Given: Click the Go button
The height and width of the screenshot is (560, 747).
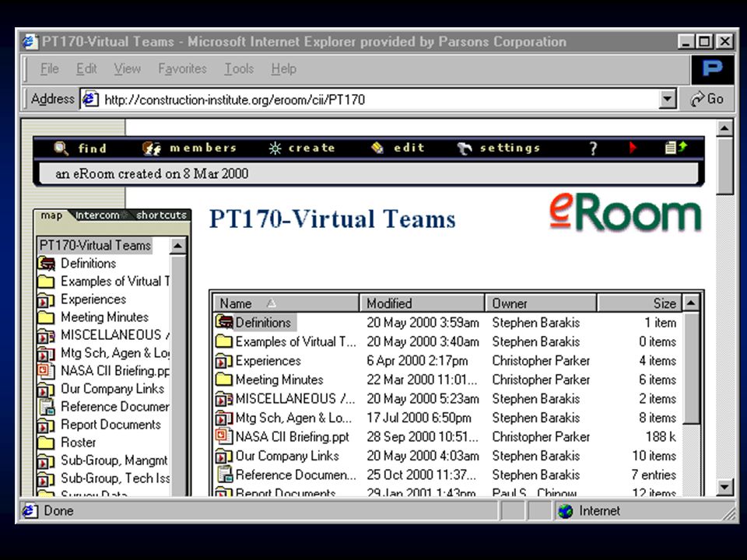Looking at the screenshot, I should coord(707,99).
